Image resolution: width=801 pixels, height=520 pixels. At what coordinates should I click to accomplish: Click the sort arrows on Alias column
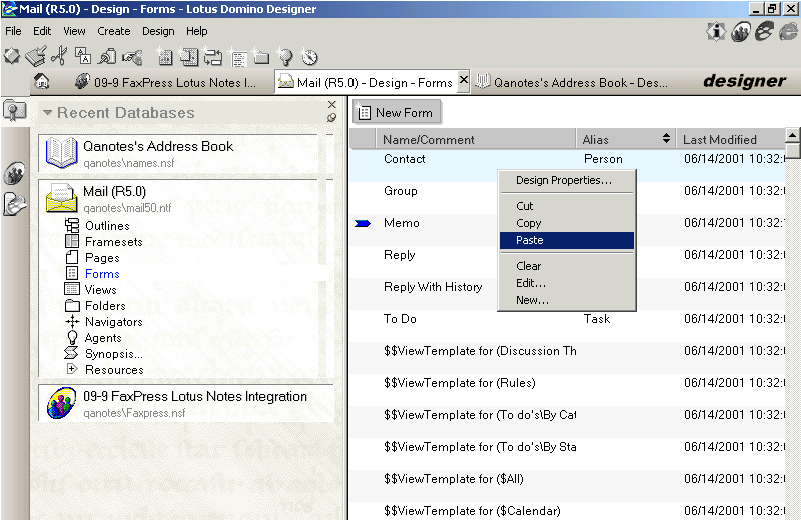coord(667,139)
